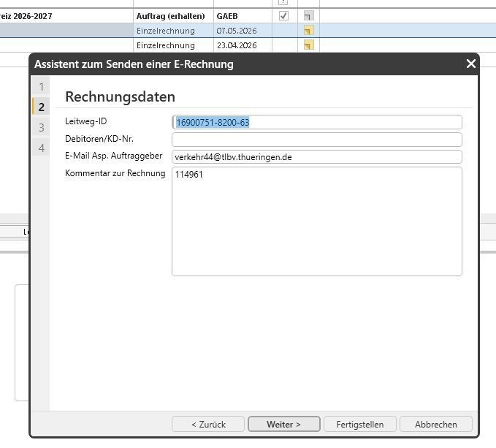496x448 pixels.
Task: Focus the Leitweg-ID field
Action: [x=317, y=122]
